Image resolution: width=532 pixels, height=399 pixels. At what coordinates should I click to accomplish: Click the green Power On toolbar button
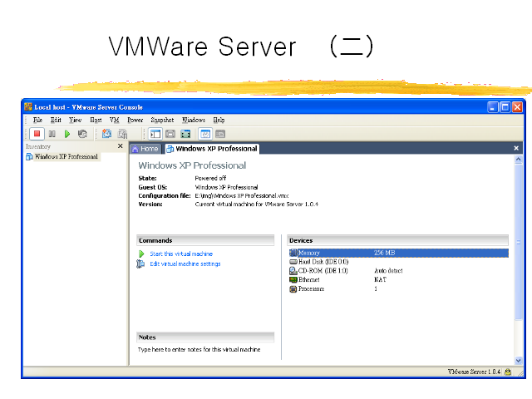[x=67, y=134]
